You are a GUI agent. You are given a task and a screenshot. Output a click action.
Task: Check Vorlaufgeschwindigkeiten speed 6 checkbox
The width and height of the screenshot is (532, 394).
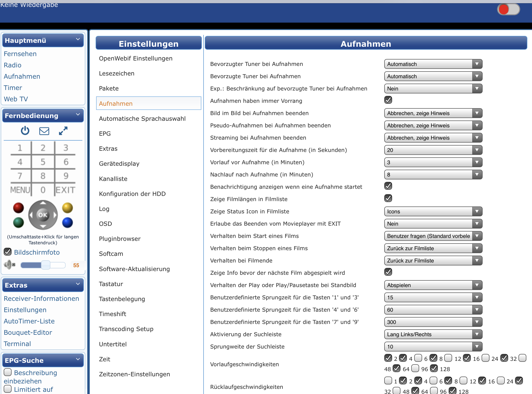tap(418, 358)
